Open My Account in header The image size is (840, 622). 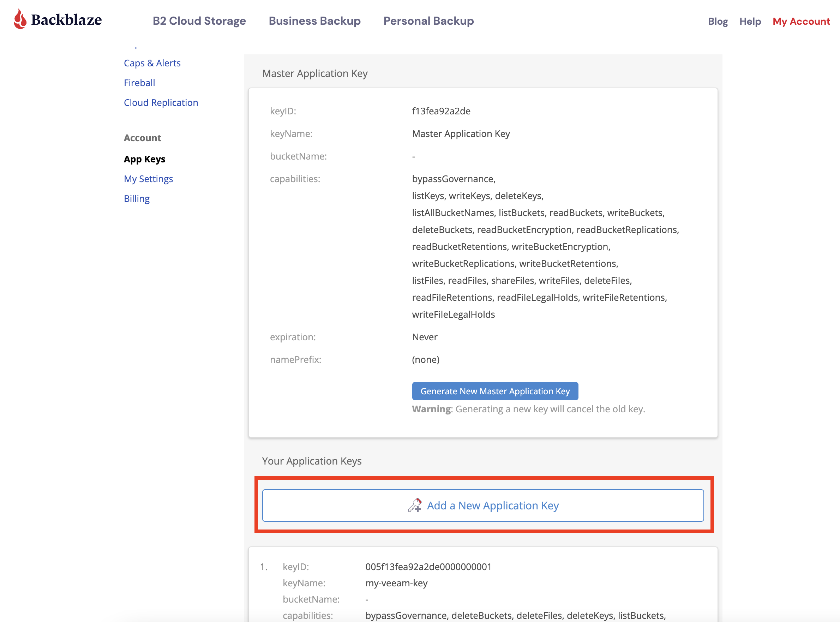click(801, 22)
